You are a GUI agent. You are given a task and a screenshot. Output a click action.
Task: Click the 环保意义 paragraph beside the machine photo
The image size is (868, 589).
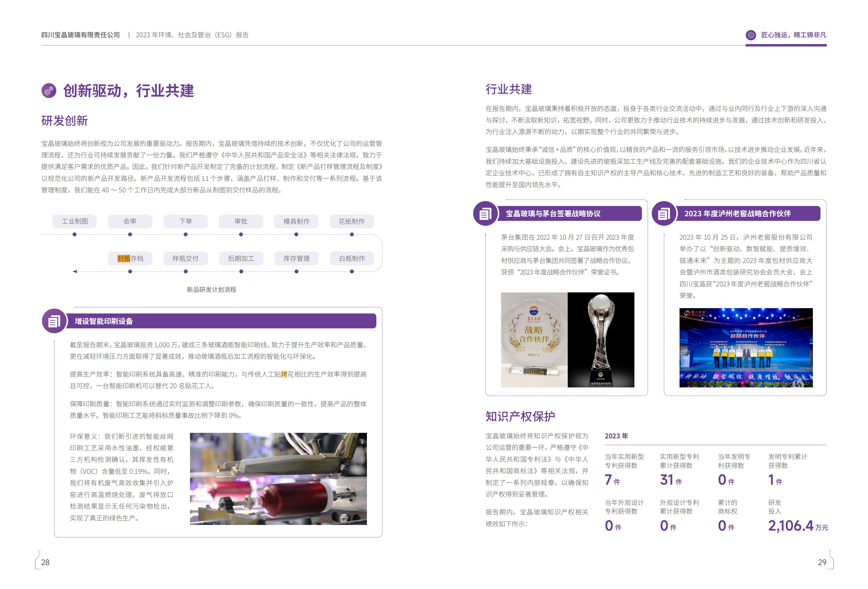pyautogui.click(x=122, y=477)
